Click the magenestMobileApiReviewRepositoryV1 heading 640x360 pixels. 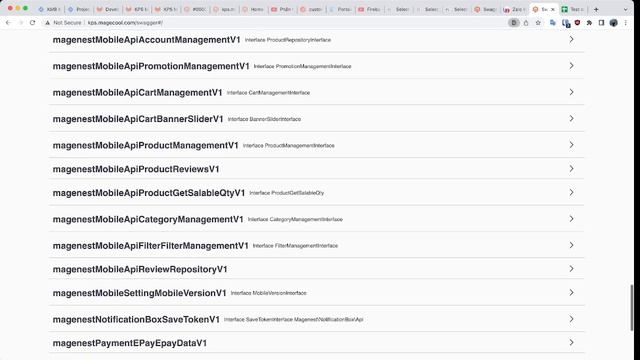140,269
